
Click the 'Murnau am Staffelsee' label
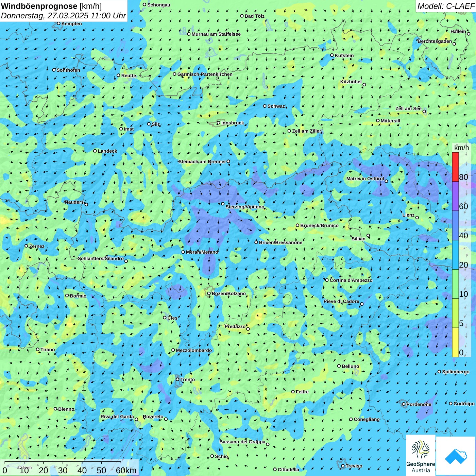tap(216, 34)
